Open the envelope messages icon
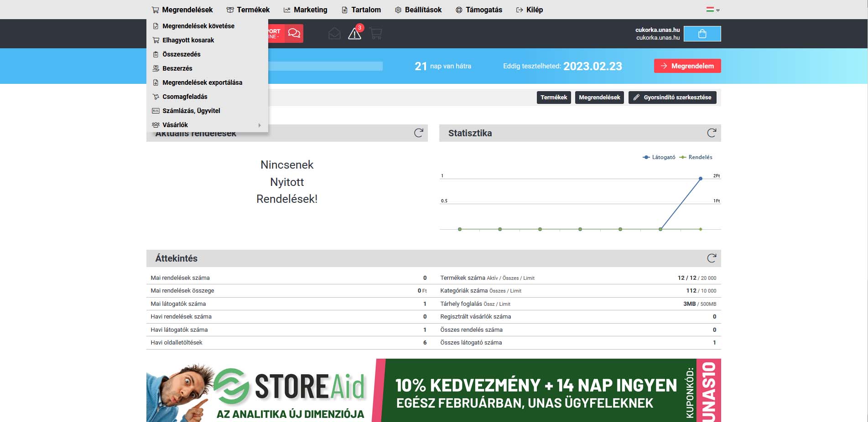The width and height of the screenshot is (868, 422). (x=334, y=34)
